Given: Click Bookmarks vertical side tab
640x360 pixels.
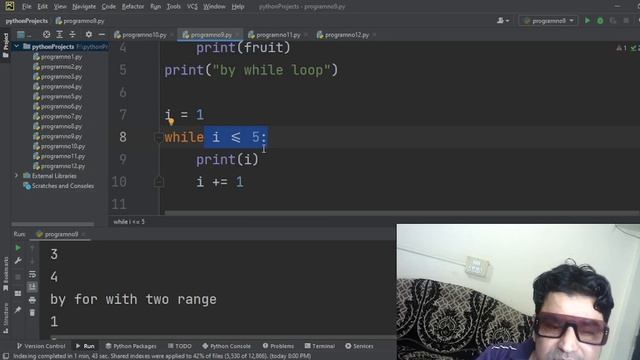Looking at the screenshot, I should (6, 273).
